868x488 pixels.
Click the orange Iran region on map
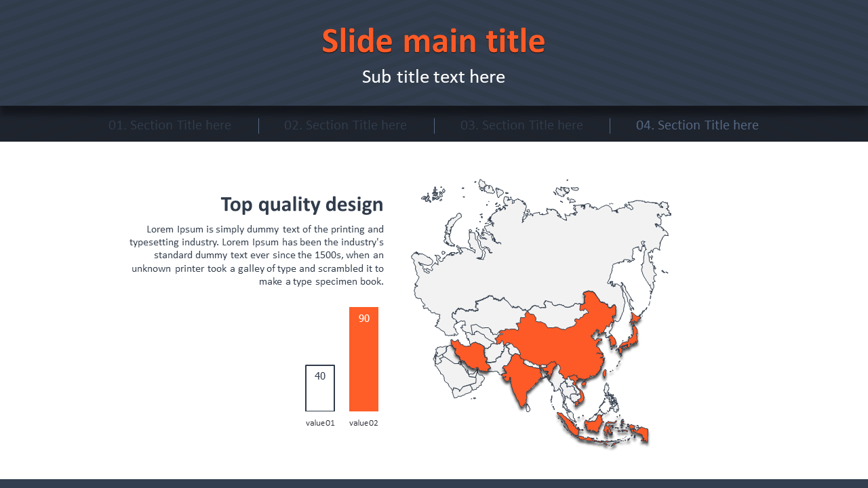(x=469, y=355)
